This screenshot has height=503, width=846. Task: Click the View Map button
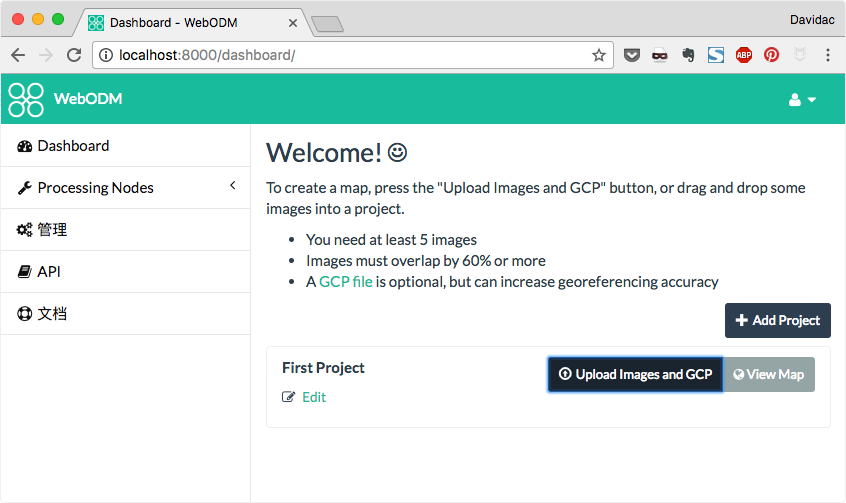(769, 375)
